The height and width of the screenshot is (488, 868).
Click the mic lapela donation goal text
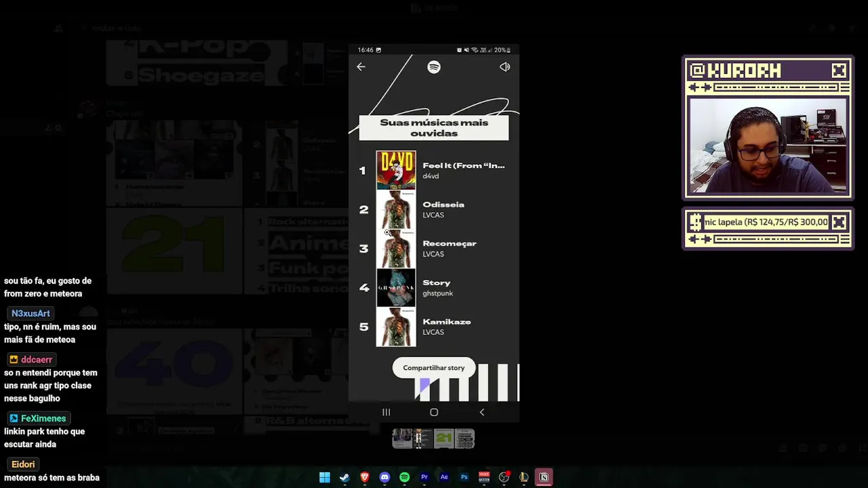point(766,222)
